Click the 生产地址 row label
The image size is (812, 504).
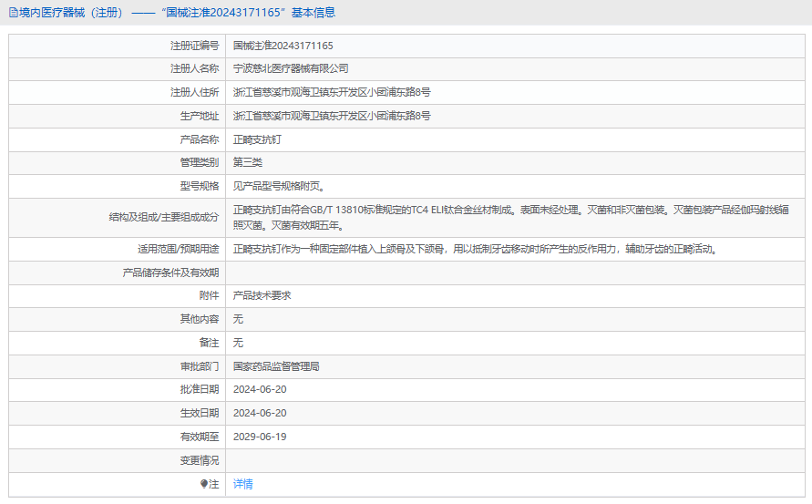tap(200, 116)
